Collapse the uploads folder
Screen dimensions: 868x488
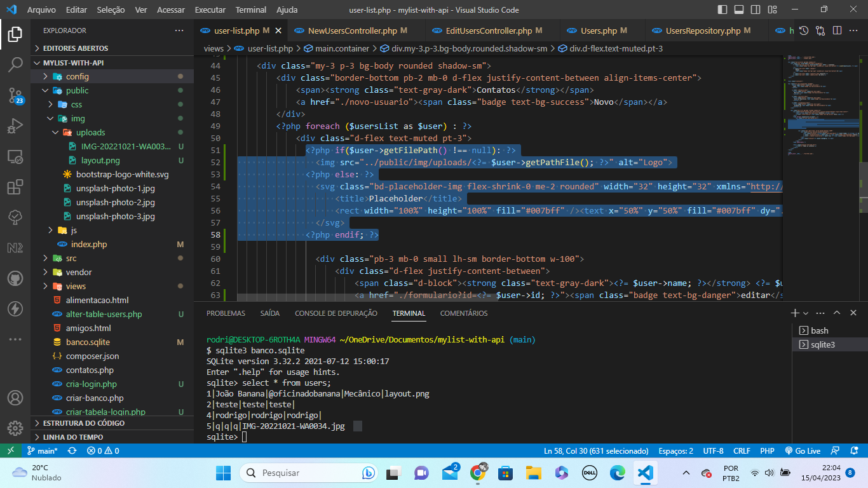112,132
